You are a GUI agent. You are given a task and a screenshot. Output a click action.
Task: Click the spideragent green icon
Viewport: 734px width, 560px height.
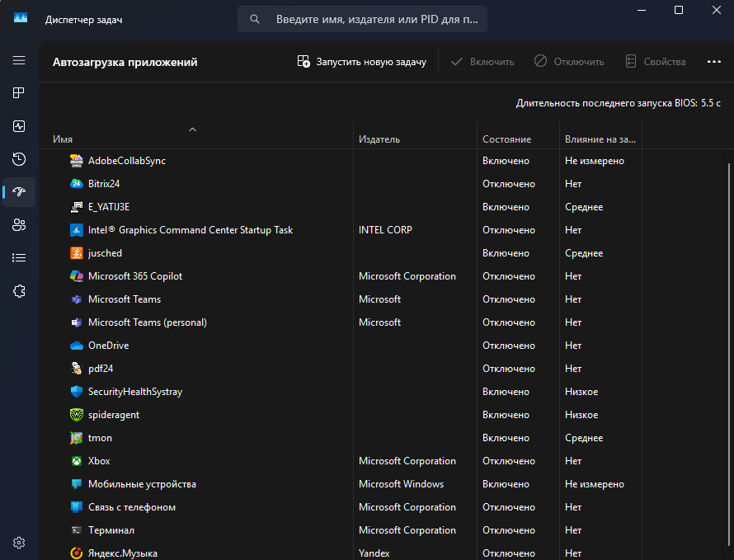[77, 415]
